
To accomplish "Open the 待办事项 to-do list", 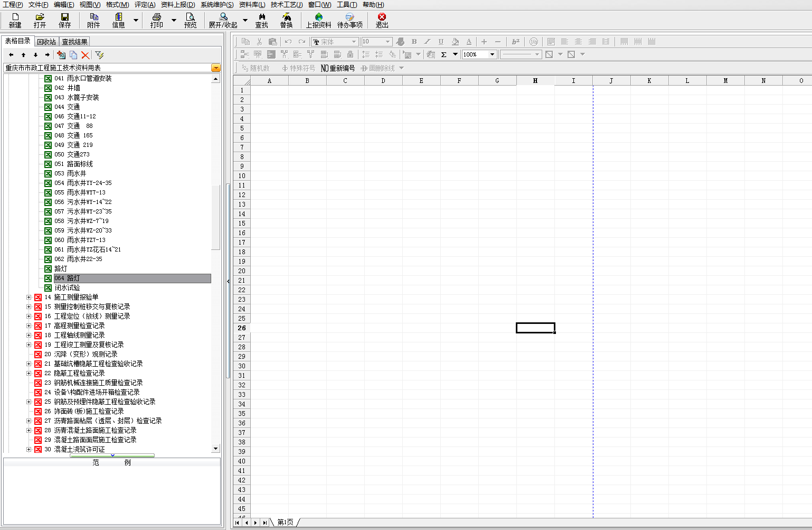I will coord(350,20).
